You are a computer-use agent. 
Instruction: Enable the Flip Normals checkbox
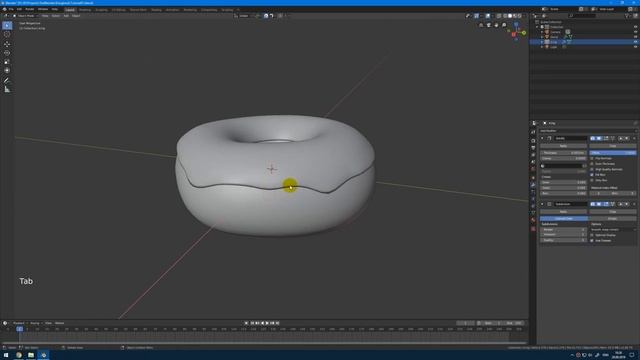592,158
